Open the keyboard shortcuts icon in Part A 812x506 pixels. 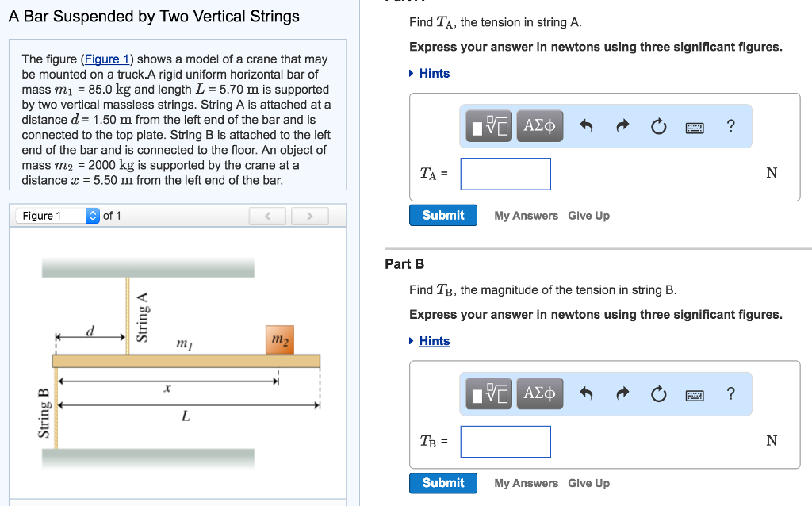[695, 126]
